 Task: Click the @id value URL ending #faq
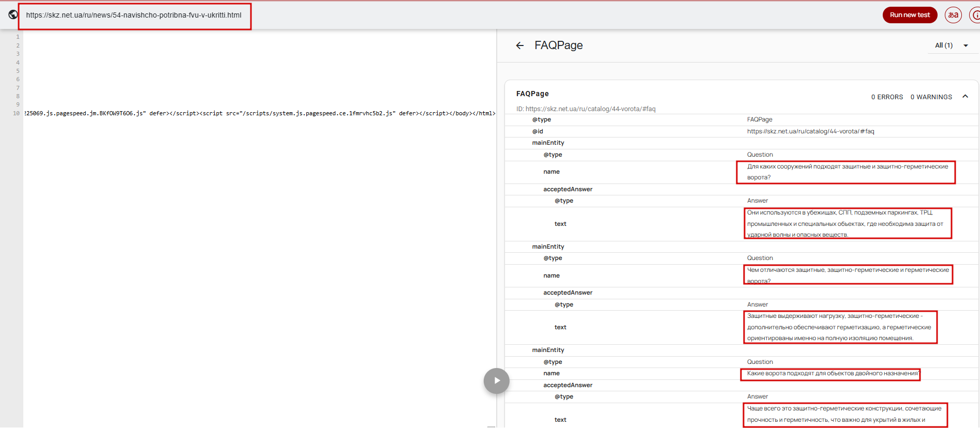[x=810, y=131]
